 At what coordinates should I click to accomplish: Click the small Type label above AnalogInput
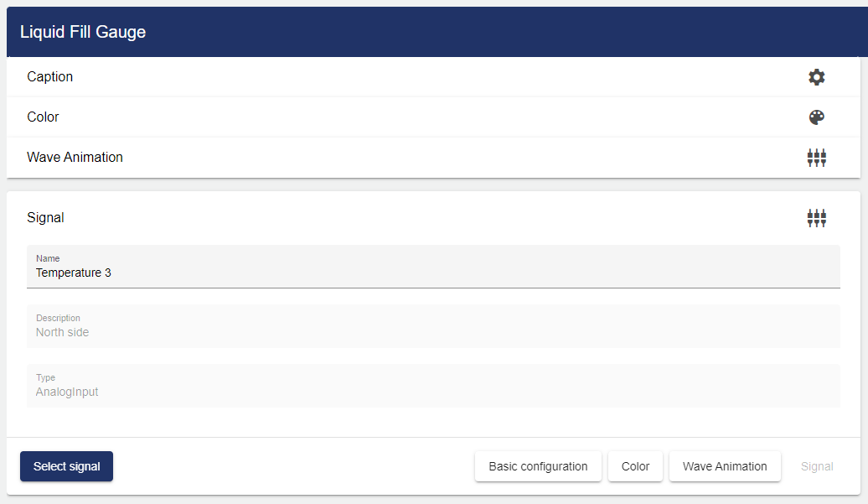pos(45,377)
